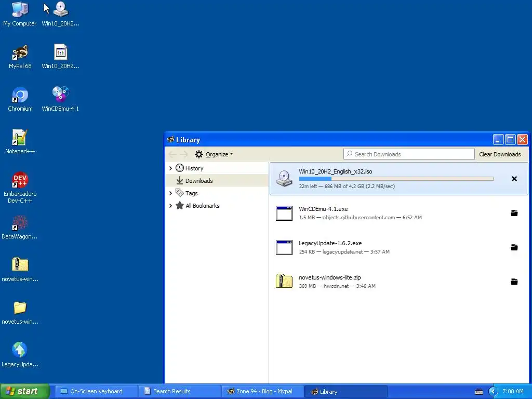Click the Library taskbar button
The width and height of the screenshot is (532, 399).
point(346,391)
